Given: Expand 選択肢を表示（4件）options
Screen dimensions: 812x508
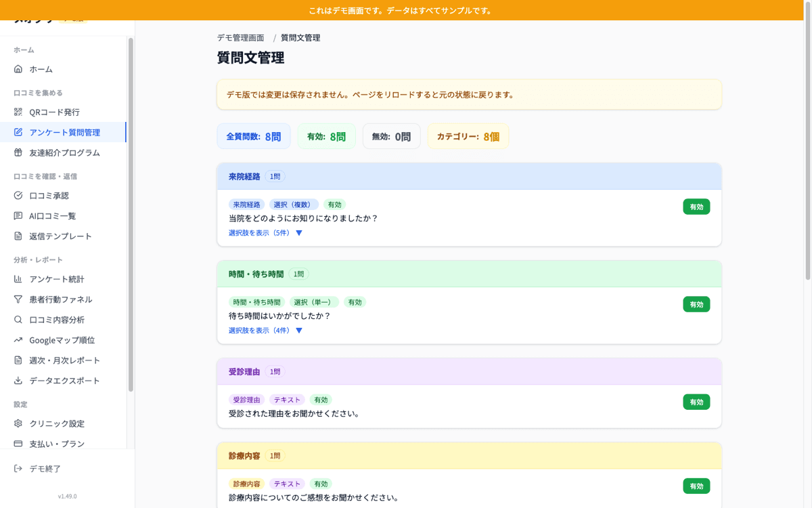Looking at the screenshot, I should (265, 331).
